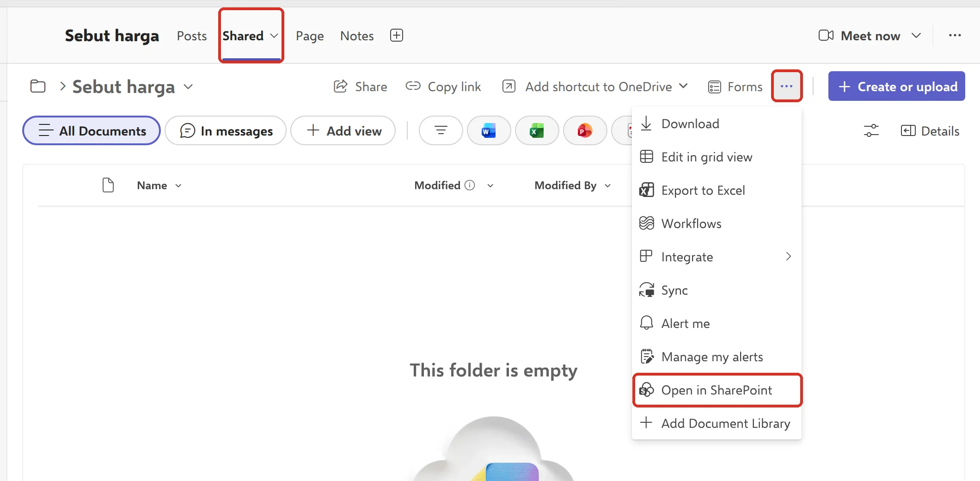Image resolution: width=980 pixels, height=481 pixels.
Task: Click the Share button
Action: click(361, 86)
